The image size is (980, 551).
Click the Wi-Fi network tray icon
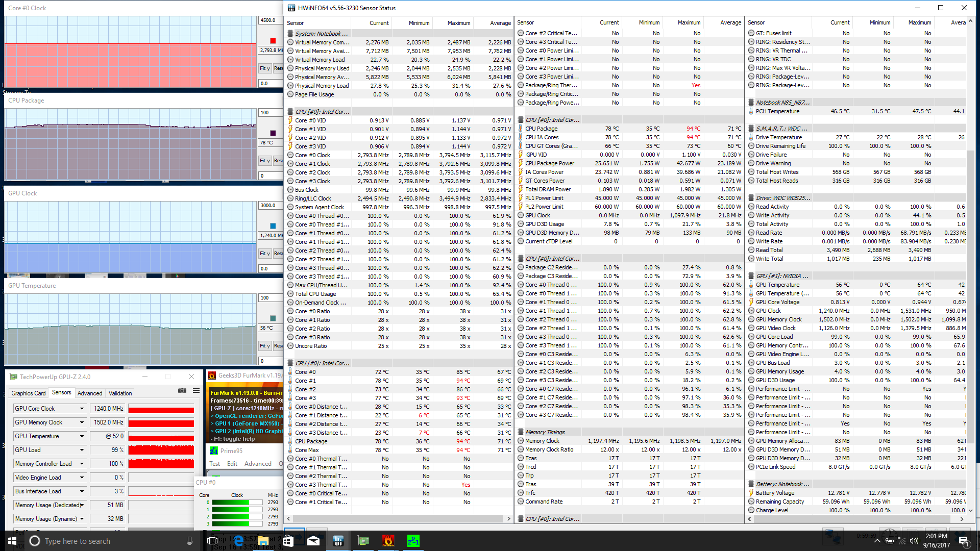coord(902,541)
